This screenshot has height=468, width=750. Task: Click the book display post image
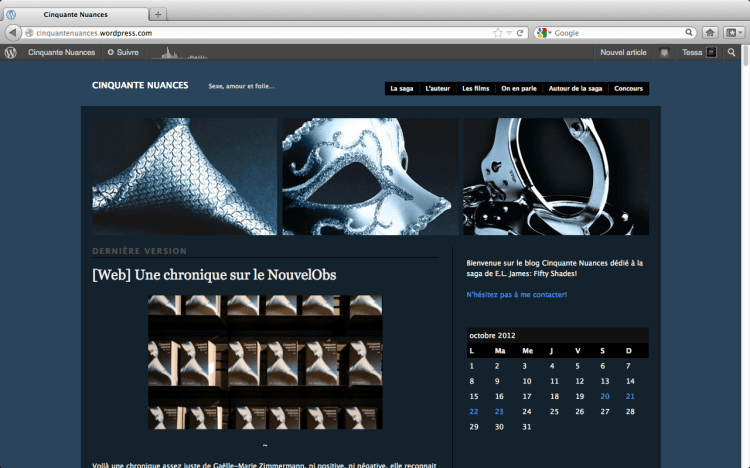(x=265, y=362)
